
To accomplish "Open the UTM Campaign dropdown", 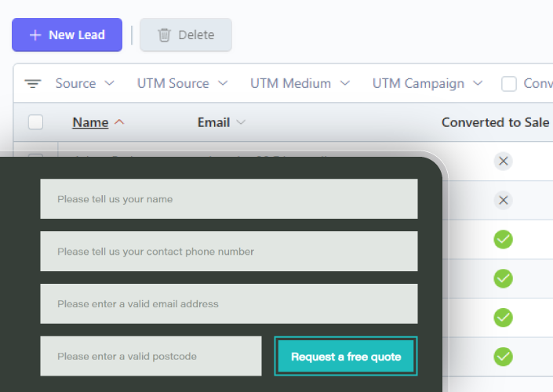I will pyautogui.click(x=427, y=84).
